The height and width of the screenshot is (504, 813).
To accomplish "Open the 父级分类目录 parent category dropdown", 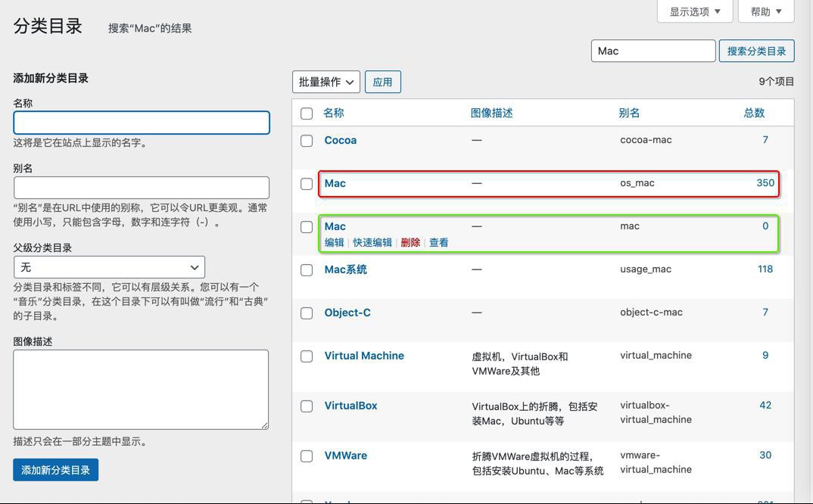I will pyautogui.click(x=110, y=267).
